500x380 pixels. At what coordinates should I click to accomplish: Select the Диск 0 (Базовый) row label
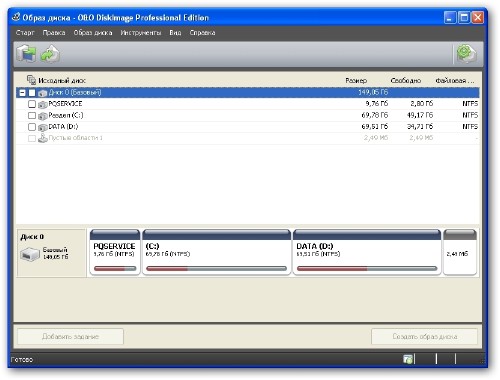(x=75, y=92)
